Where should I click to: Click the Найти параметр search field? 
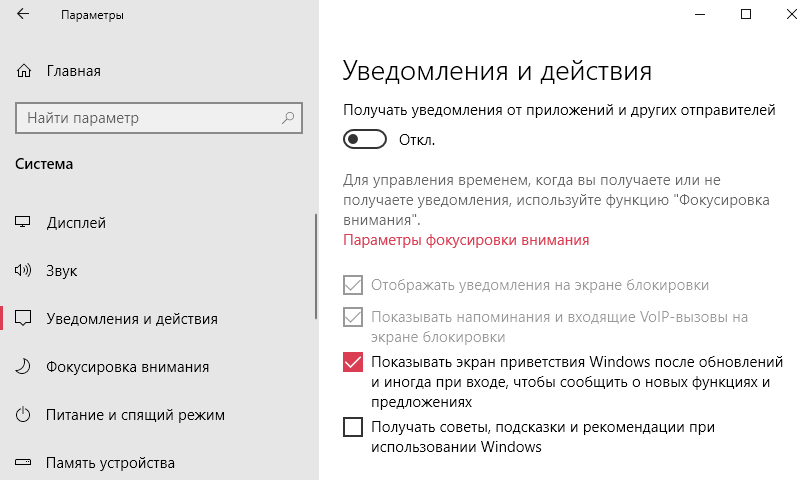150,118
